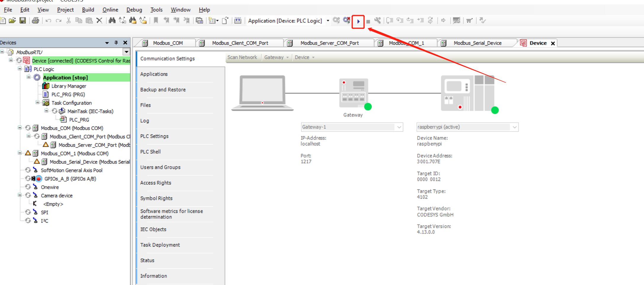
Task: Select Library Manager in the device tree
Action: pyautogui.click(x=69, y=86)
